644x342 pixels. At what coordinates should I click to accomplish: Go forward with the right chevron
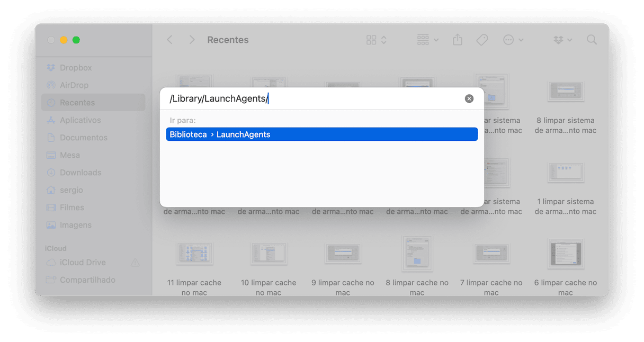192,40
